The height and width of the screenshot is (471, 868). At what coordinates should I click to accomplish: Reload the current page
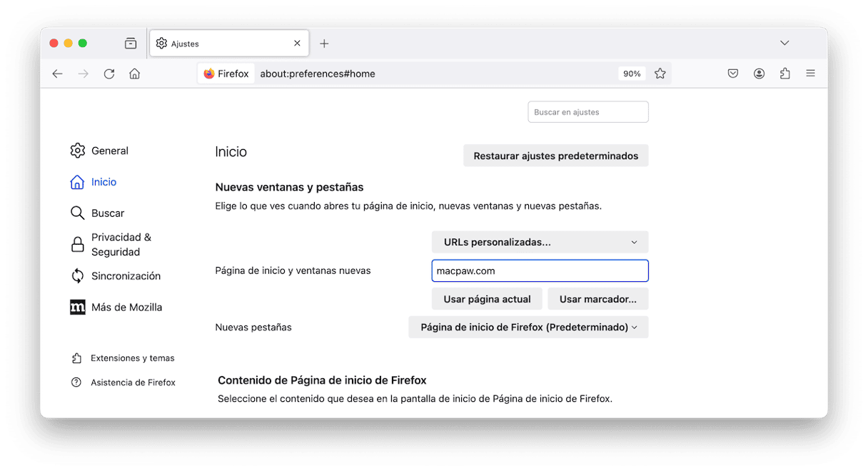tap(109, 74)
